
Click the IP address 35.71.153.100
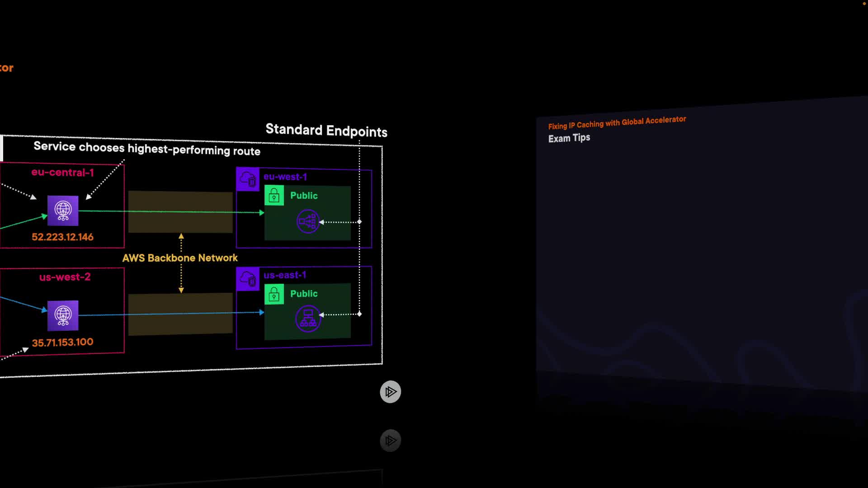[62, 343]
